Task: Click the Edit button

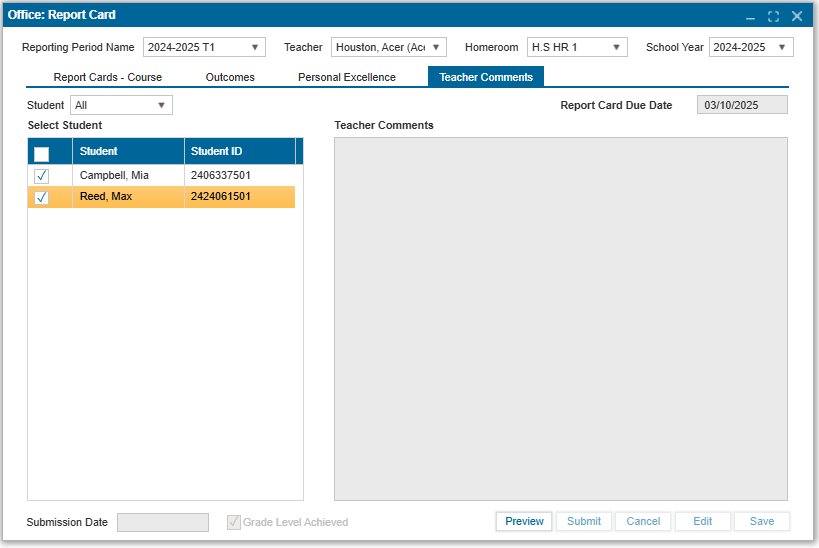Action: (703, 521)
